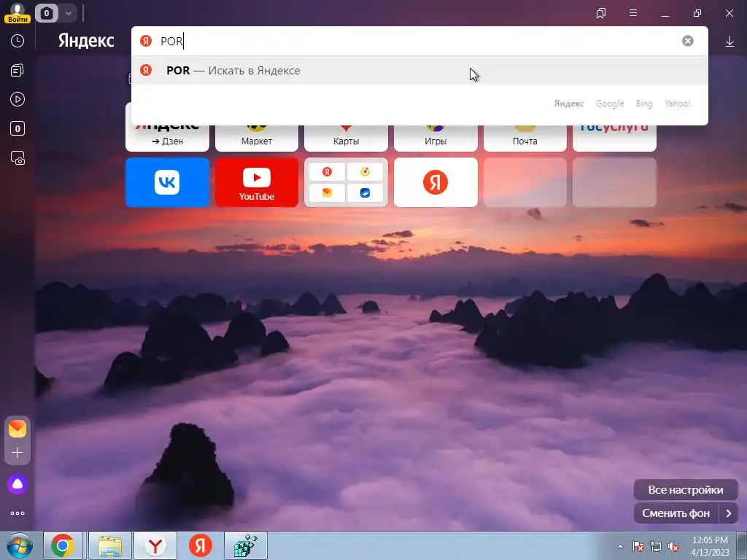Click the Яндекс logo
The image size is (747, 560).
86,41
